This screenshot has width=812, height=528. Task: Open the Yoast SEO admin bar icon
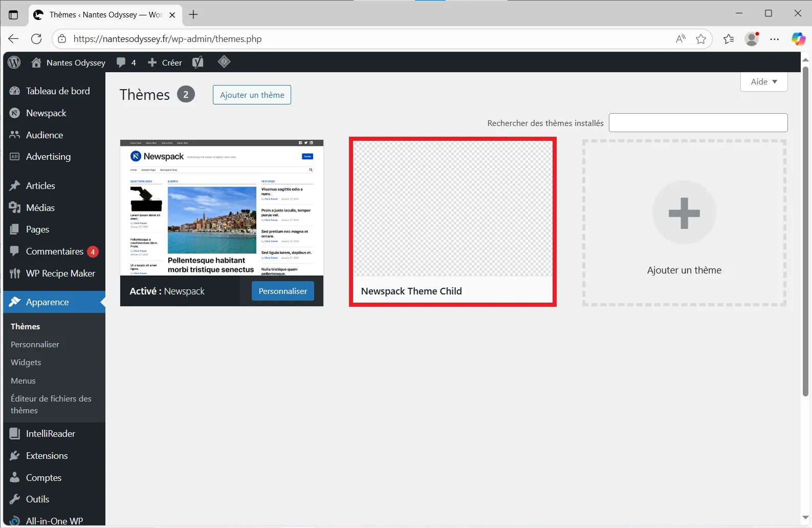(197, 62)
